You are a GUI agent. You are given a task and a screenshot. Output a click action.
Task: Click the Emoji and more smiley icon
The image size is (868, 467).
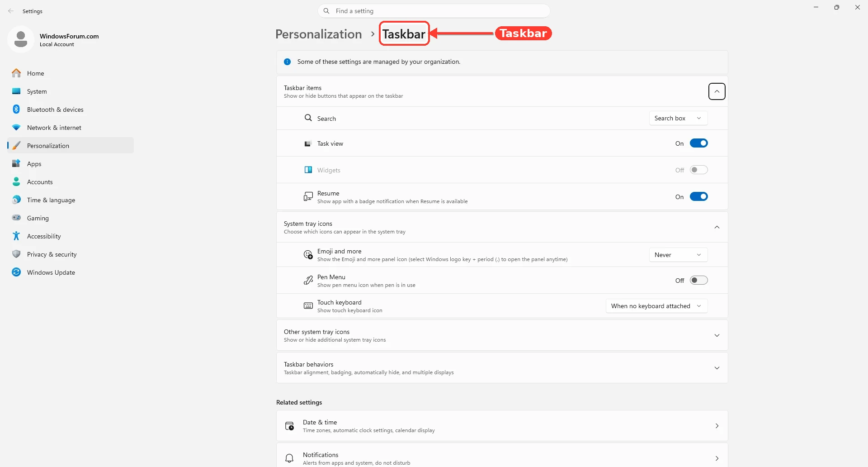(x=308, y=255)
